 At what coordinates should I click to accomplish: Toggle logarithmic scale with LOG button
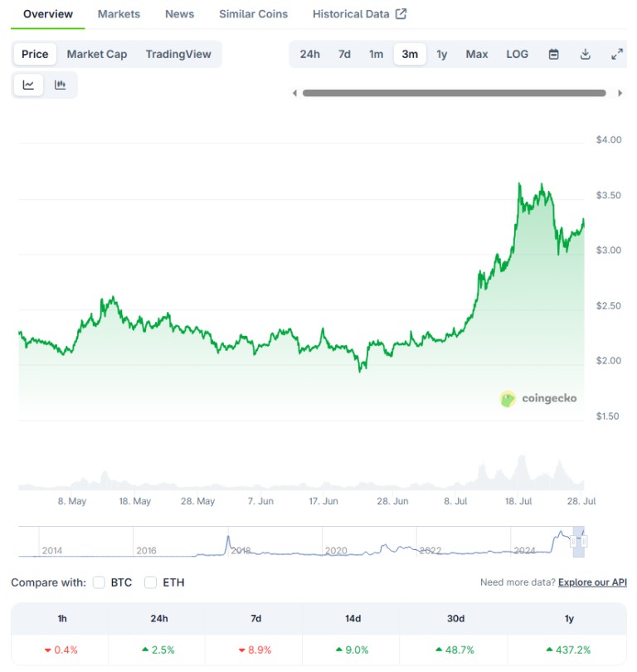[x=517, y=53]
